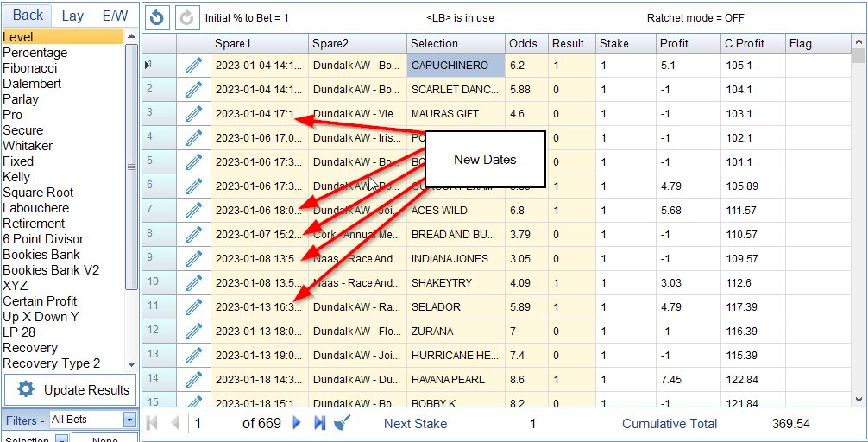Open the Filters All Bets dropdown
This screenshot has height=442, width=868.
pos(129,420)
